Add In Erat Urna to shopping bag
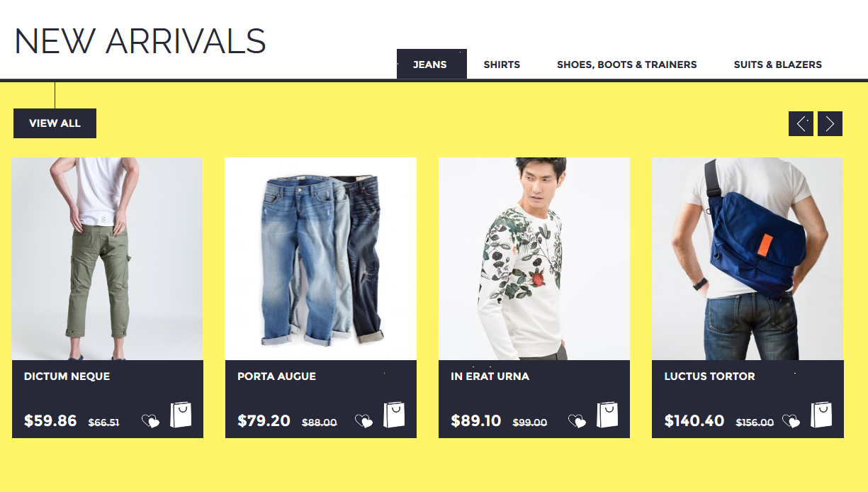 click(x=607, y=415)
